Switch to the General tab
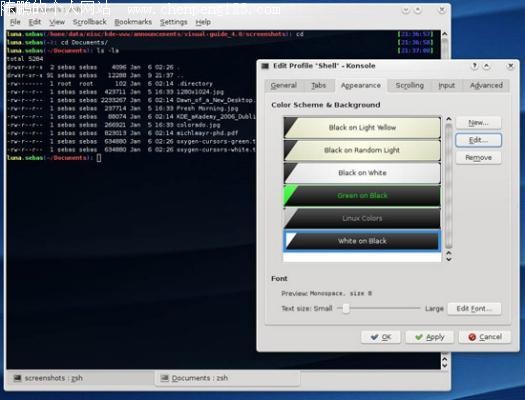This screenshot has height=400, width=525. pos(284,85)
